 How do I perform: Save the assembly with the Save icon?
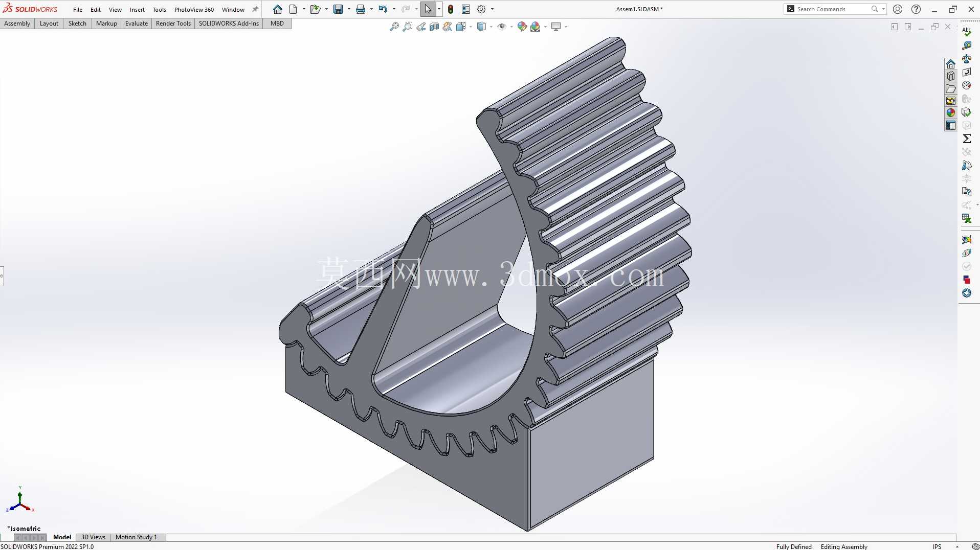coord(338,9)
